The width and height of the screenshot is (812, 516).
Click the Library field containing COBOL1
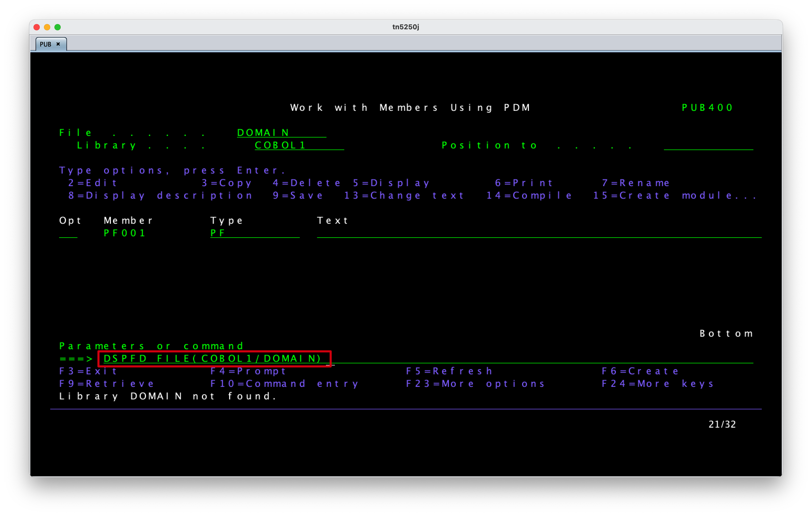point(299,145)
